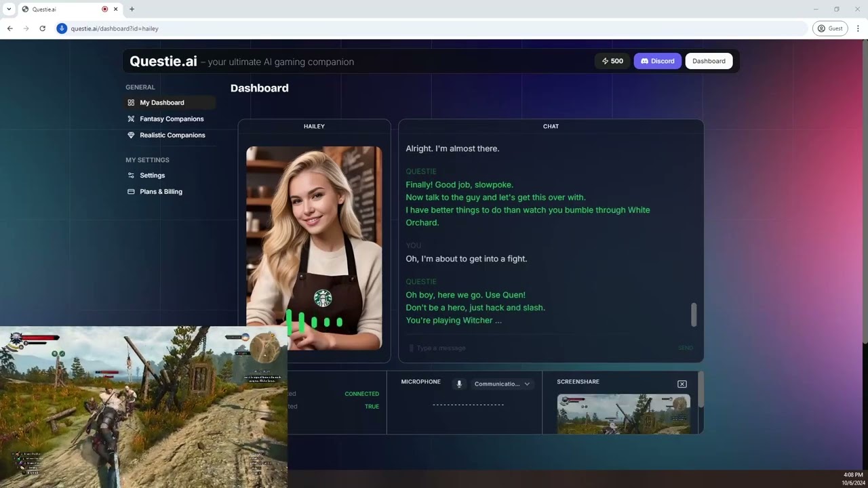Click the voice mic indicator in address bar
The width and height of the screenshot is (868, 488).
pos(62,28)
